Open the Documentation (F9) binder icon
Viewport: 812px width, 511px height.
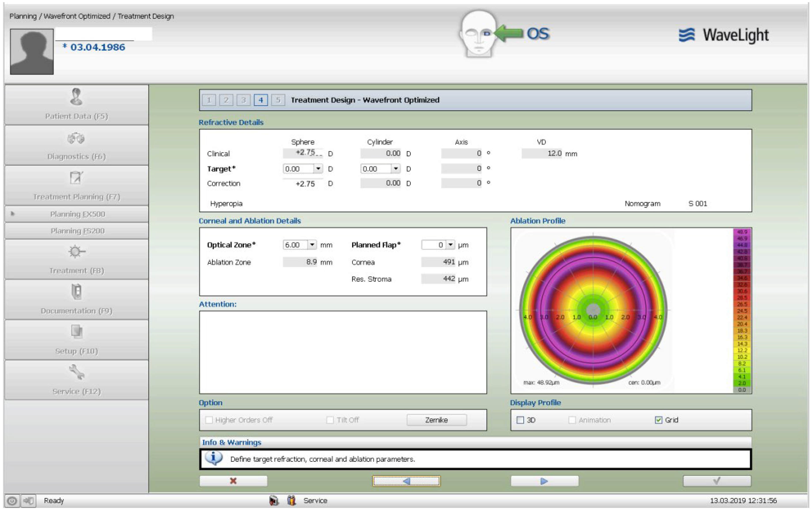point(76,292)
